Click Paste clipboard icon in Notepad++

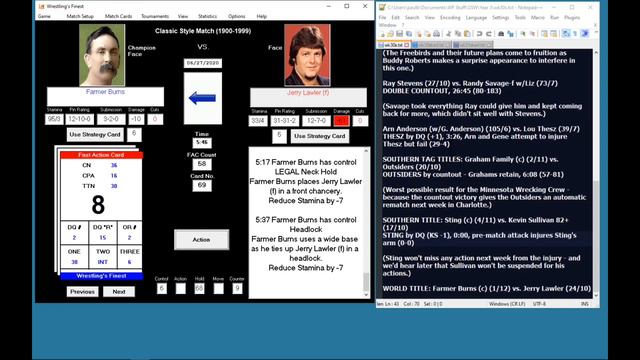tap(467, 34)
